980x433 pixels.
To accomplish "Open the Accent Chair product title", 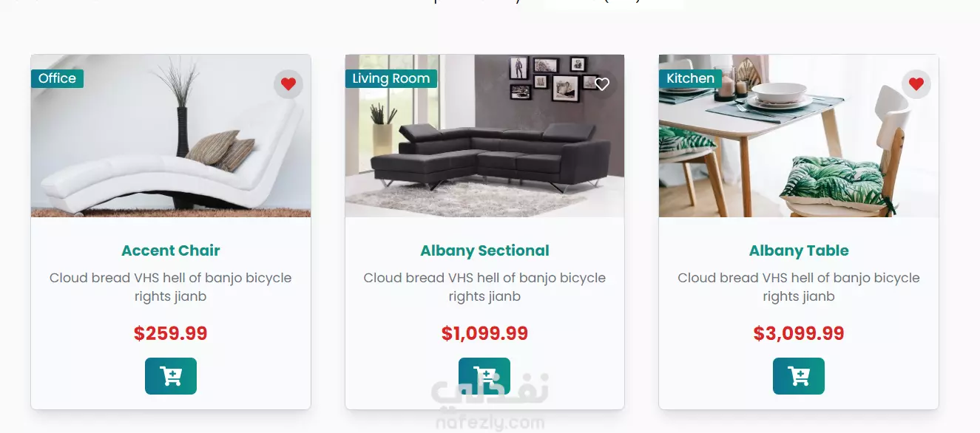I will tap(171, 250).
